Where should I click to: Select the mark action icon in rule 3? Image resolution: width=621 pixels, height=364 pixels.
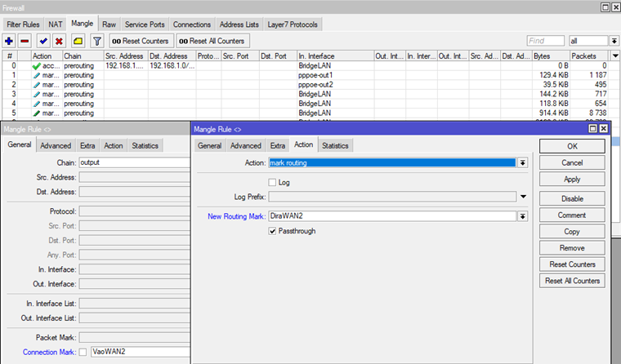click(x=37, y=95)
